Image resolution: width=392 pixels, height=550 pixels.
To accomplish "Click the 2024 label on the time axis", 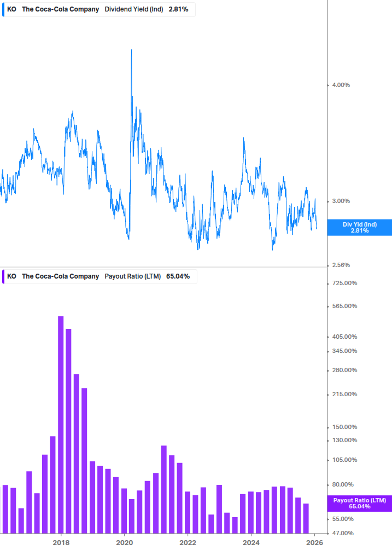I will (251, 542).
